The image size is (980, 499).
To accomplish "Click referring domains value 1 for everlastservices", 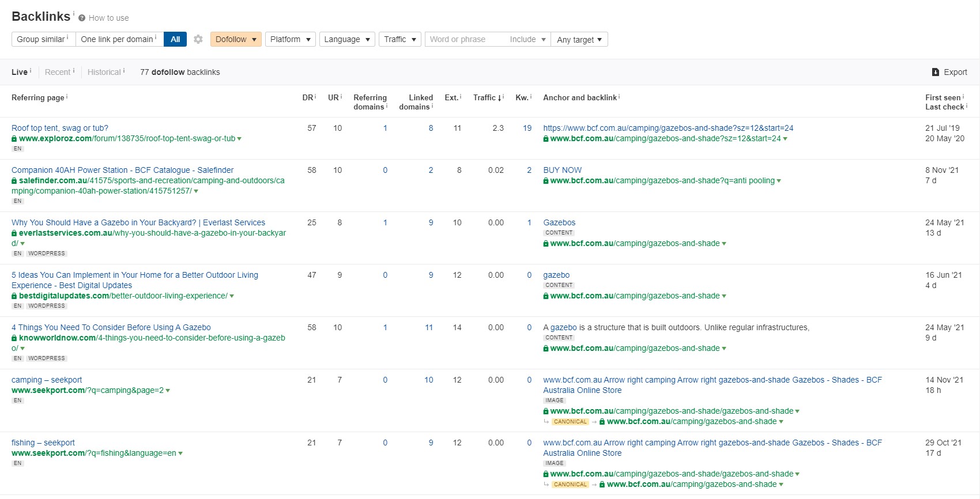I will click(x=385, y=222).
